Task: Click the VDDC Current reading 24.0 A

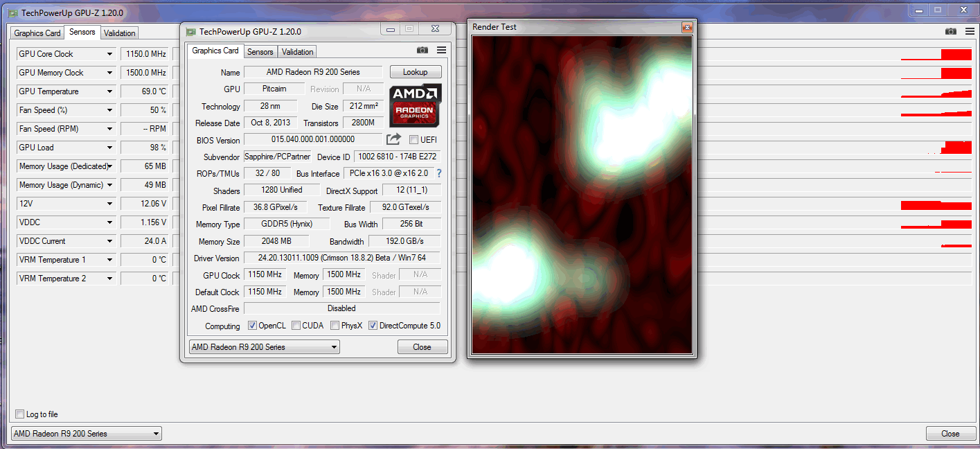Action: click(x=144, y=241)
